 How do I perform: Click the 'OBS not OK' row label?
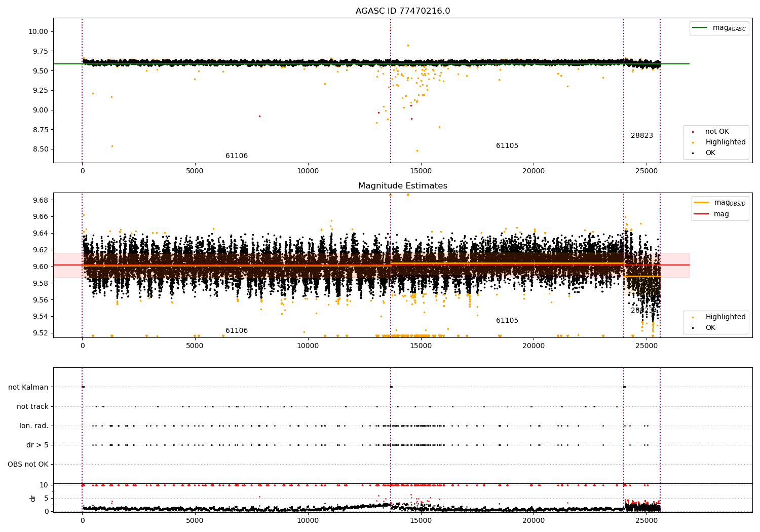tap(28, 465)
